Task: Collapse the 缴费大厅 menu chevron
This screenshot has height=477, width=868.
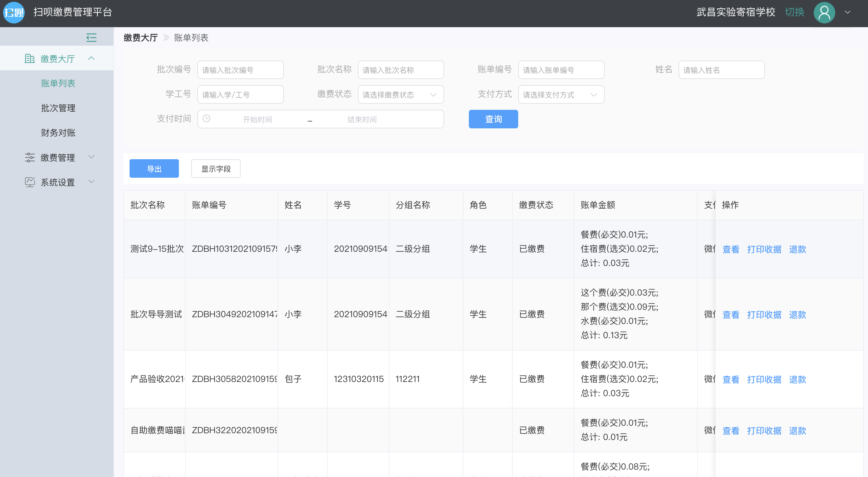Action: [x=91, y=58]
